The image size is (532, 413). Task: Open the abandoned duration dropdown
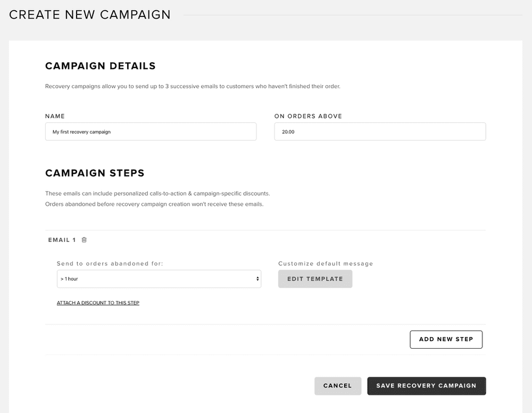(x=159, y=279)
